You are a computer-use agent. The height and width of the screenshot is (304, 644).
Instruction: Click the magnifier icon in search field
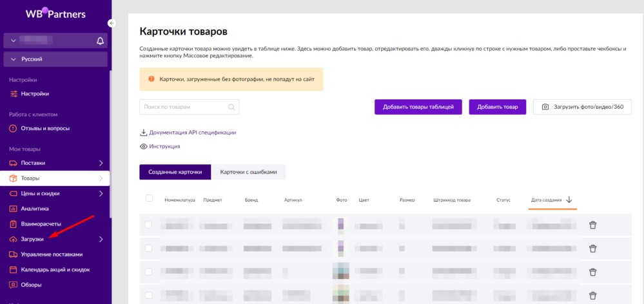tap(231, 107)
